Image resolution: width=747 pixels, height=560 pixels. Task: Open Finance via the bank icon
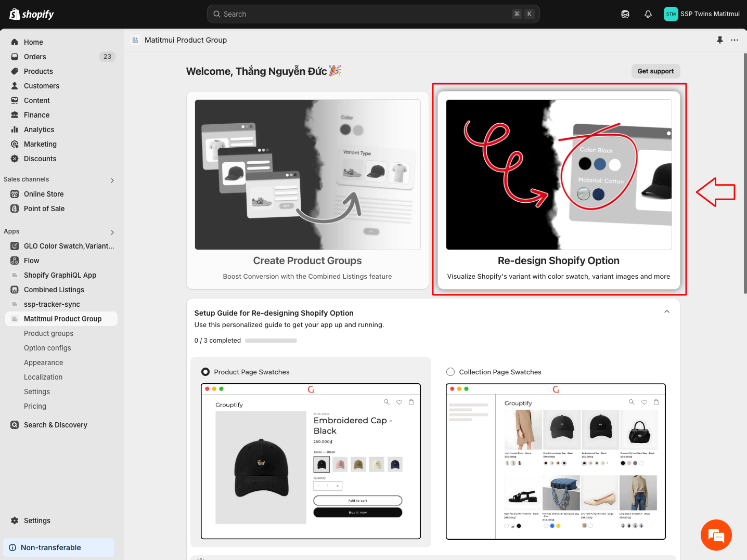(15, 115)
